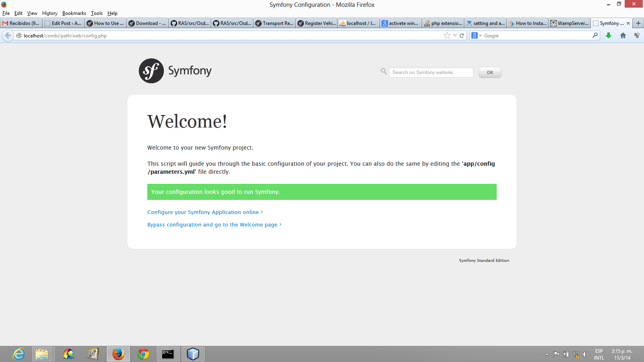
Task: Open the taskbar clock showing 2:15 p. m.
Action: coord(622,354)
